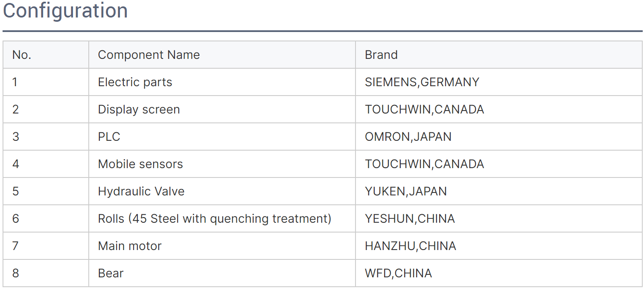Click the Hydraulic Valve cell
This screenshot has width=644, height=288.
tap(141, 192)
